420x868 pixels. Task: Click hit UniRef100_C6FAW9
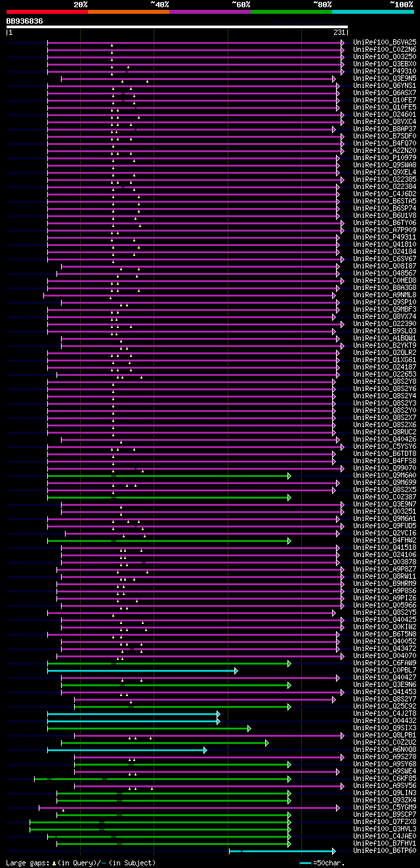click(x=385, y=663)
